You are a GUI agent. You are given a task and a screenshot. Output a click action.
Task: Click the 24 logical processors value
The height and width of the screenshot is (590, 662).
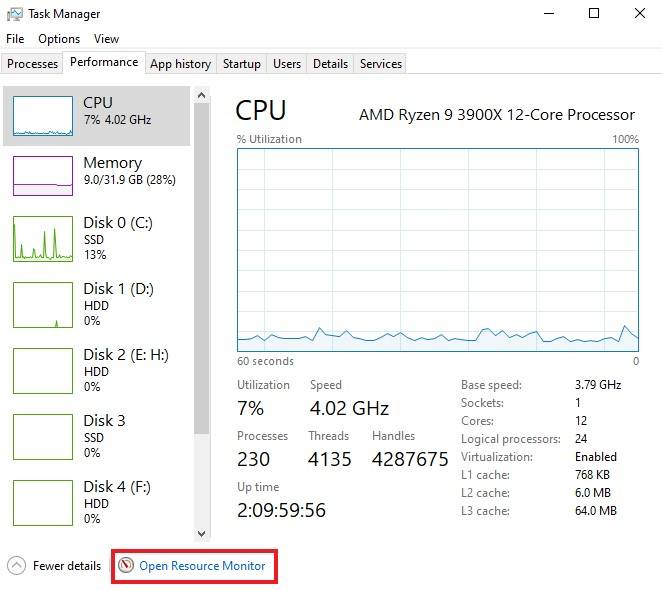[581, 439]
